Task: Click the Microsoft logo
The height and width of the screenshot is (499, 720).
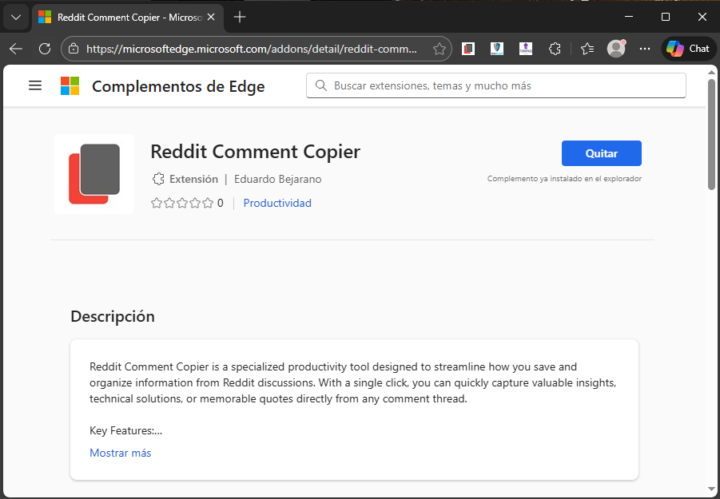Action: (x=70, y=86)
